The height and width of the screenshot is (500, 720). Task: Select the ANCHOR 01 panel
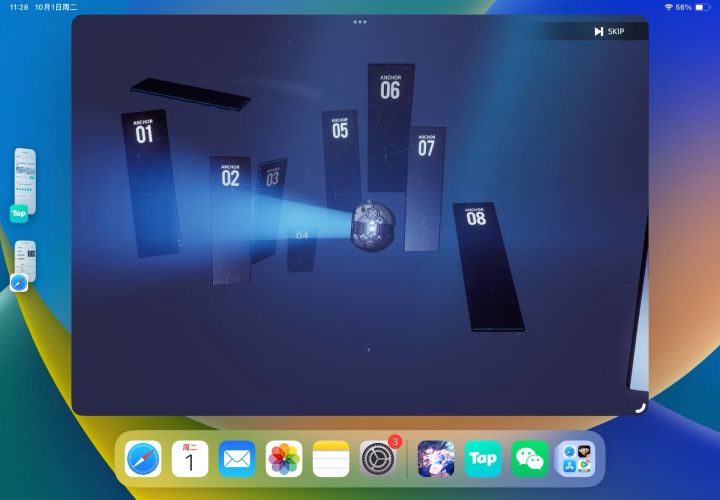coord(151,183)
